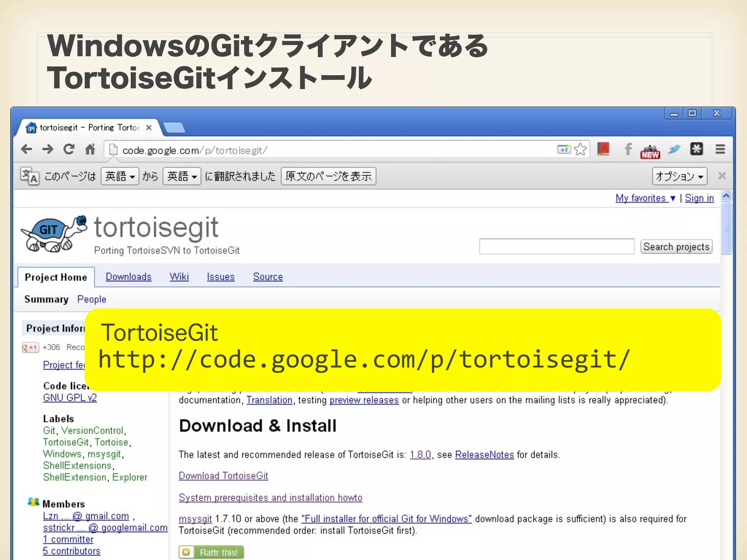Expand source language dropdown in translate bar
The image size is (747, 560).
120,176
